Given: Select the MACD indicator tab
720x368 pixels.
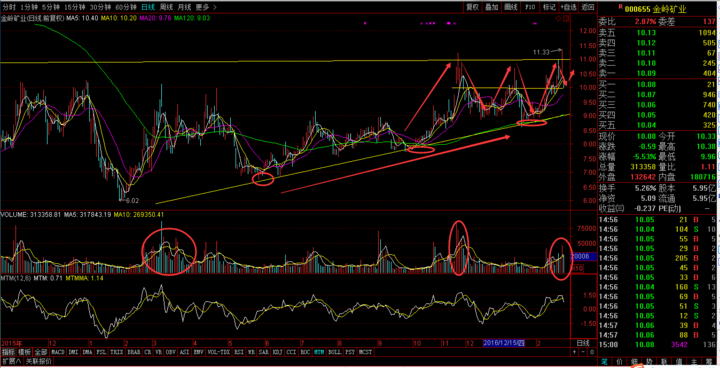Looking at the screenshot, I should pos(58,352).
